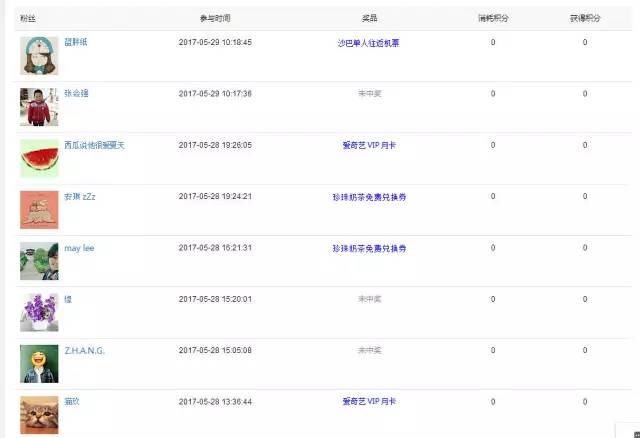Click the 参与时间 column header

point(215,18)
